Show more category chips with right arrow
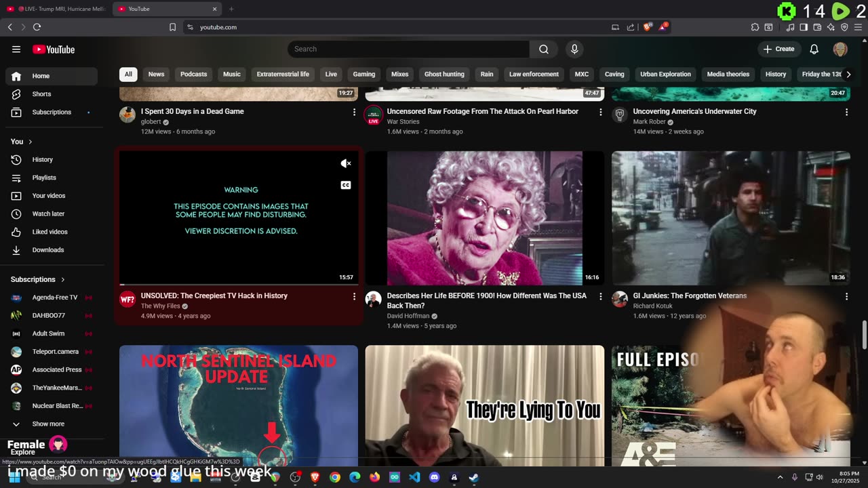868x488 pixels. click(848, 75)
